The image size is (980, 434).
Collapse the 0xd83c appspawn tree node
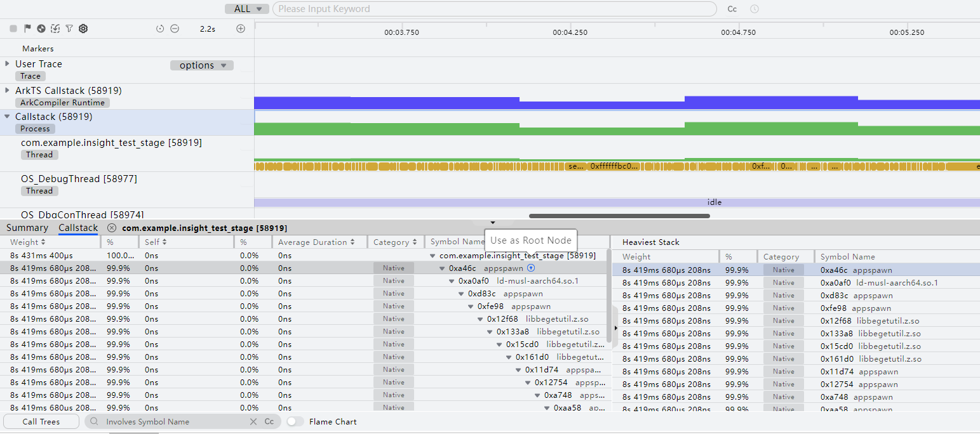[462, 294]
